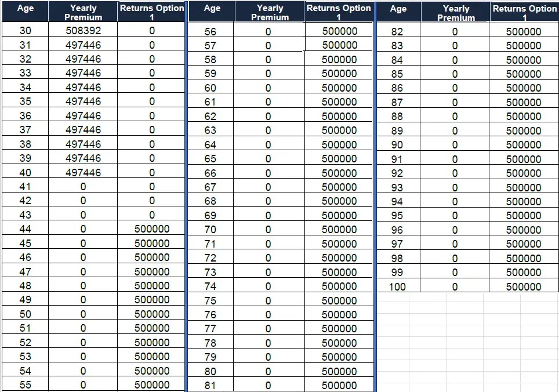Select the Age 55 cell
Screen dimensions: 559x392
[x=26, y=385]
